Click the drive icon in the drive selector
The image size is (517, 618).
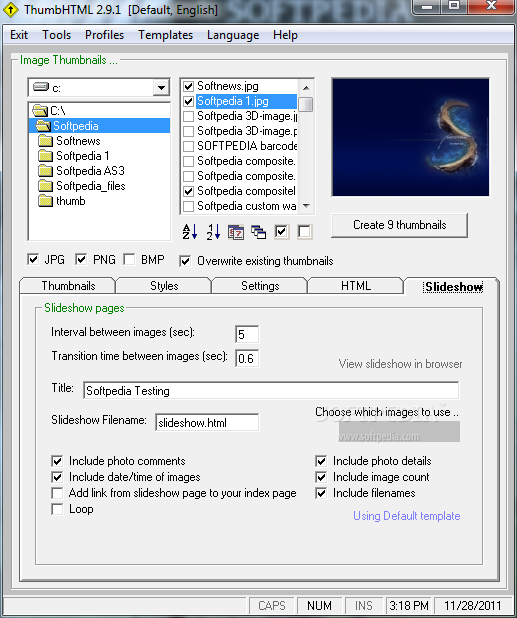pos(41,87)
